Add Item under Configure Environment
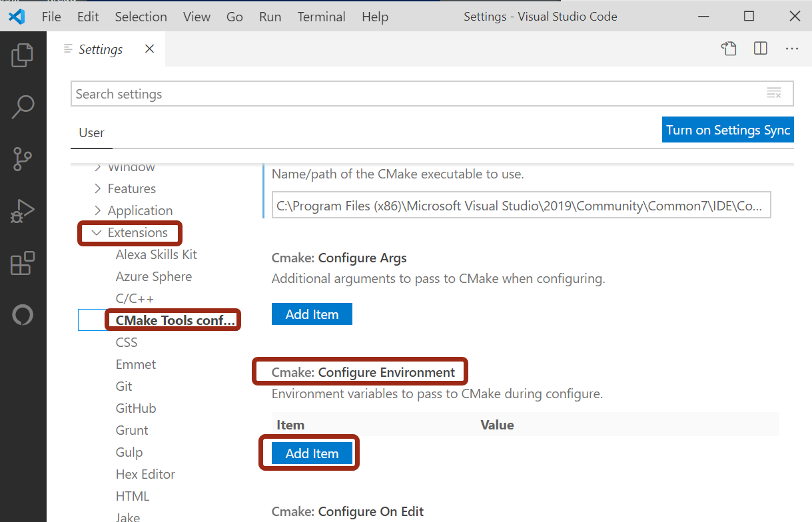 [x=312, y=453]
